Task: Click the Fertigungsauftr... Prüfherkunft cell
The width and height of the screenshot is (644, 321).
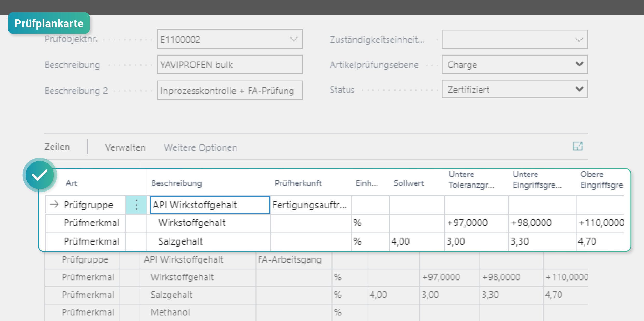Action: click(310, 205)
